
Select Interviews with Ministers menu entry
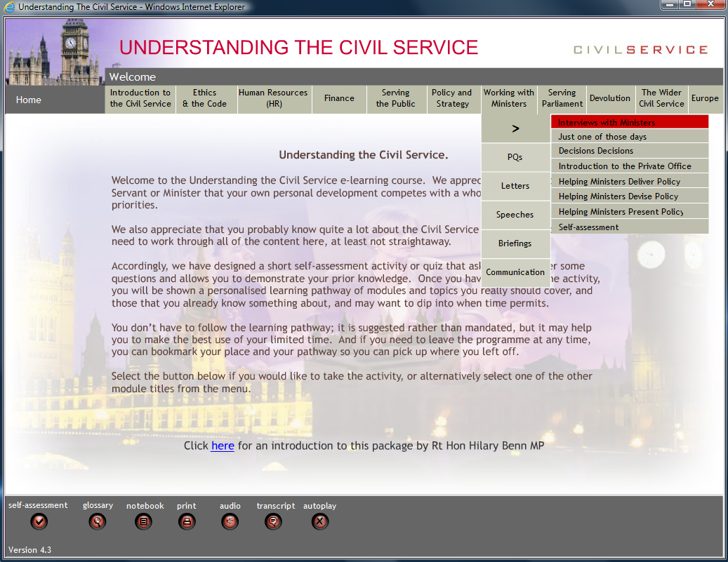coord(629,122)
